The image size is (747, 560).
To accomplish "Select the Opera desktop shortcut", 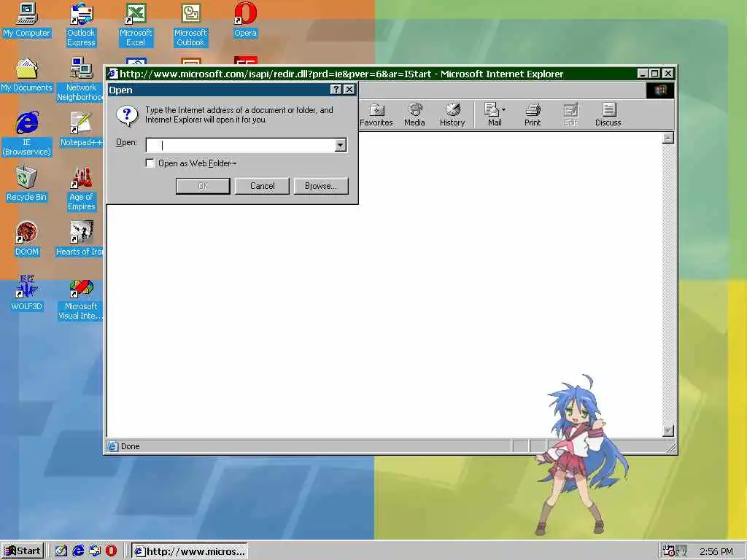I will pos(245,20).
